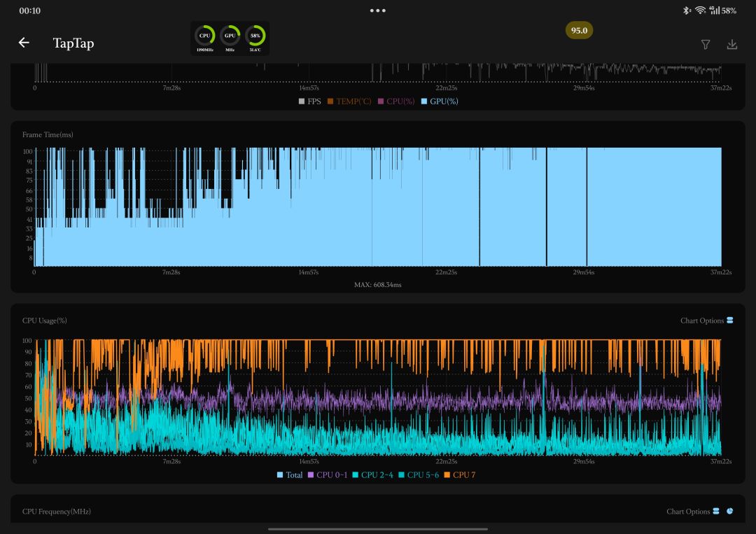Toggle the TEMP(°C) series in legend
This screenshot has height=534, width=756.
click(349, 101)
